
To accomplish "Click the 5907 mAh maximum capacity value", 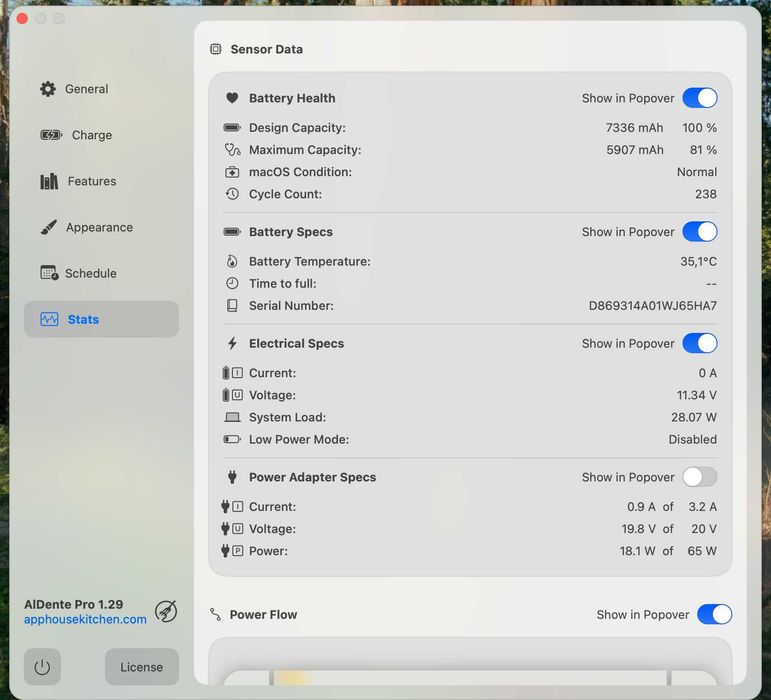I will 635,150.
